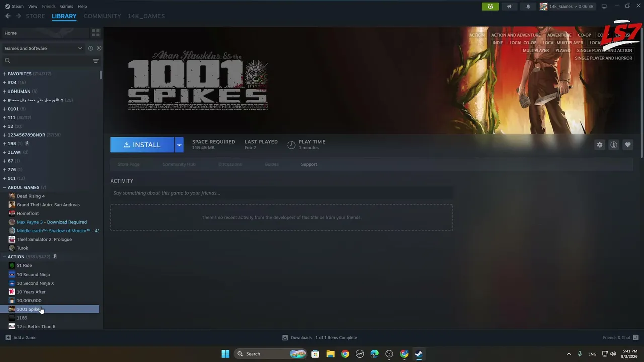The height and width of the screenshot is (362, 644).
Task: Open Microsoft Edge from the taskbar
Action: 375,354
